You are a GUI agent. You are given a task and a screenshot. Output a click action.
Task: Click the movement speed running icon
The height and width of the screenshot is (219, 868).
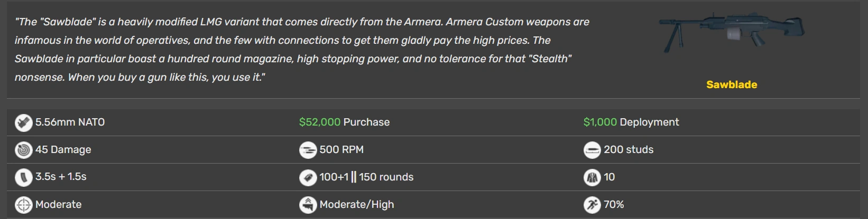tap(592, 205)
